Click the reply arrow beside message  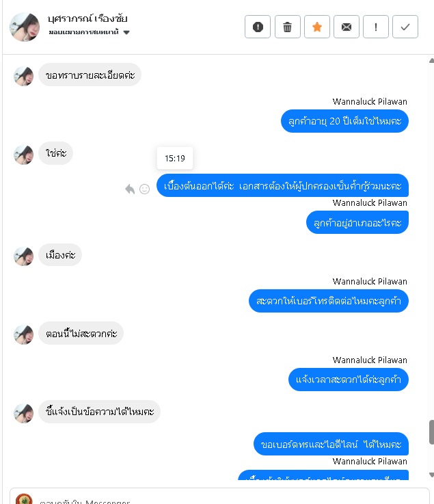(x=130, y=189)
